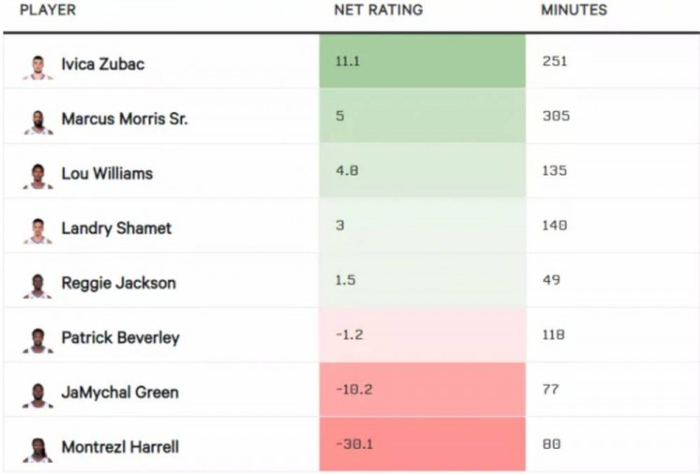
Task: Click Marcus Morris Sr.'s headshot icon
Action: click(38, 121)
